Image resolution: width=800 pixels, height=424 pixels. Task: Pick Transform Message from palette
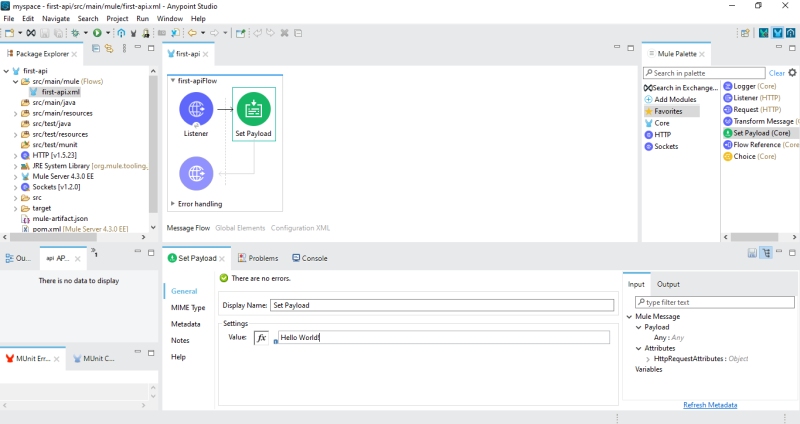[x=761, y=121]
